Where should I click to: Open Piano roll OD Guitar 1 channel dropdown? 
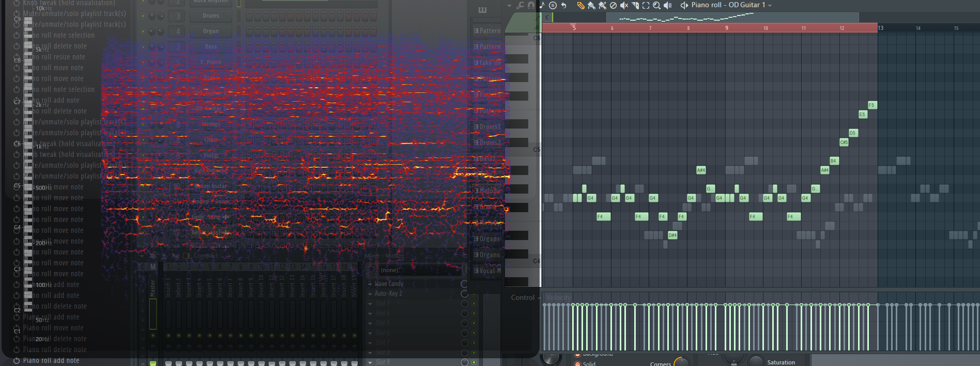(x=770, y=5)
